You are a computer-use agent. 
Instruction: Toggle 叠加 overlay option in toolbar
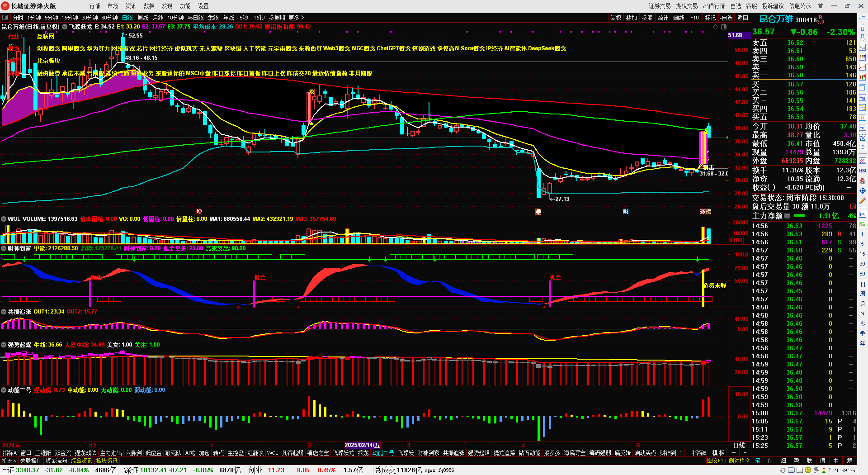click(x=631, y=18)
